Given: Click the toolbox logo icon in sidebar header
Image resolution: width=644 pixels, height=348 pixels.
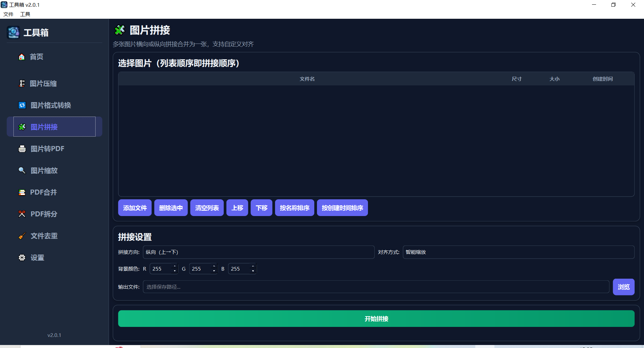Looking at the screenshot, I should tap(13, 32).
